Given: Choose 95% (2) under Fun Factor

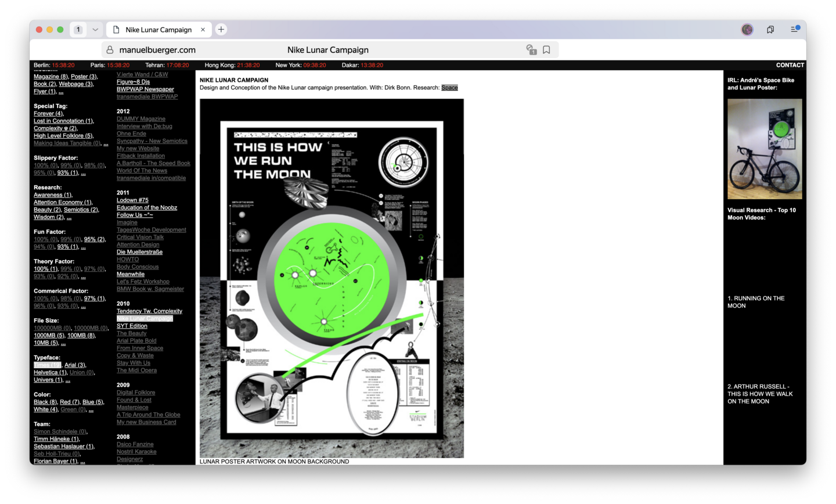Looking at the screenshot, I should coord(95,240).
